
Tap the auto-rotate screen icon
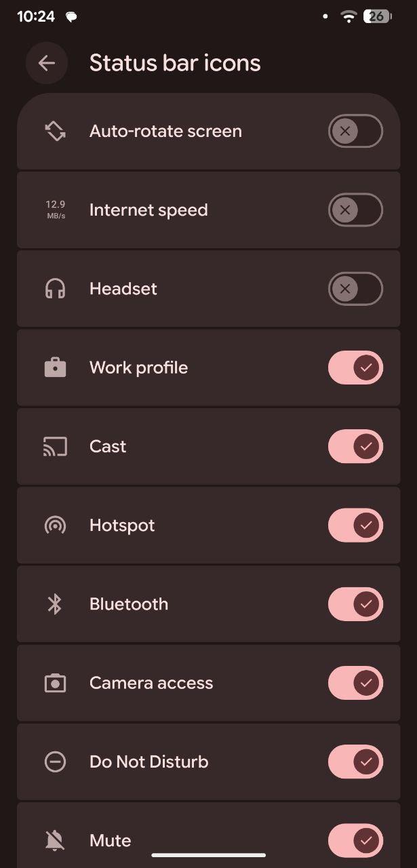[x=55, y=131]
